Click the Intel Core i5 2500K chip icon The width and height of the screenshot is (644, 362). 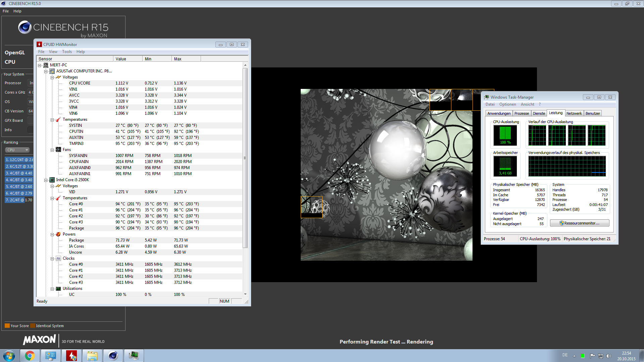click(x=52, y=180)
